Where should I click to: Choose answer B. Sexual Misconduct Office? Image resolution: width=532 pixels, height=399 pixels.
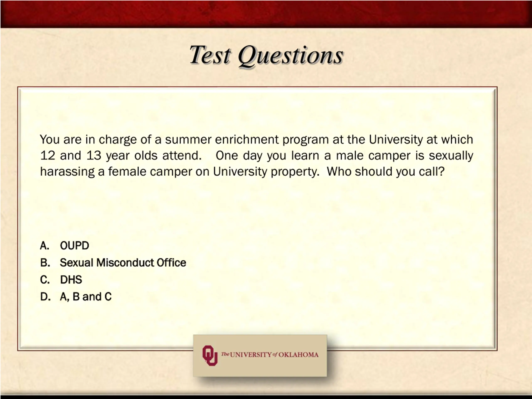click(113, 263)
